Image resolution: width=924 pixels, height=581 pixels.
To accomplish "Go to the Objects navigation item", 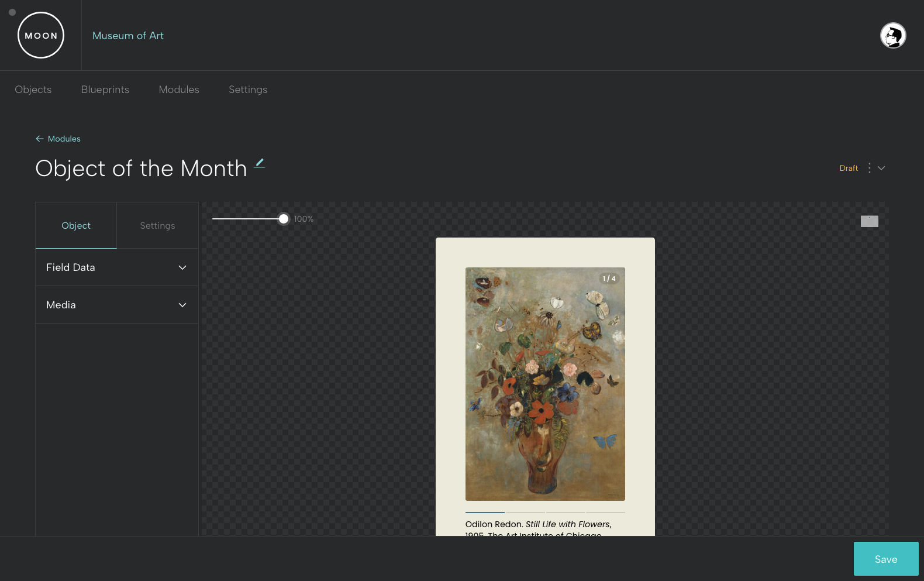I will (33, 90).
